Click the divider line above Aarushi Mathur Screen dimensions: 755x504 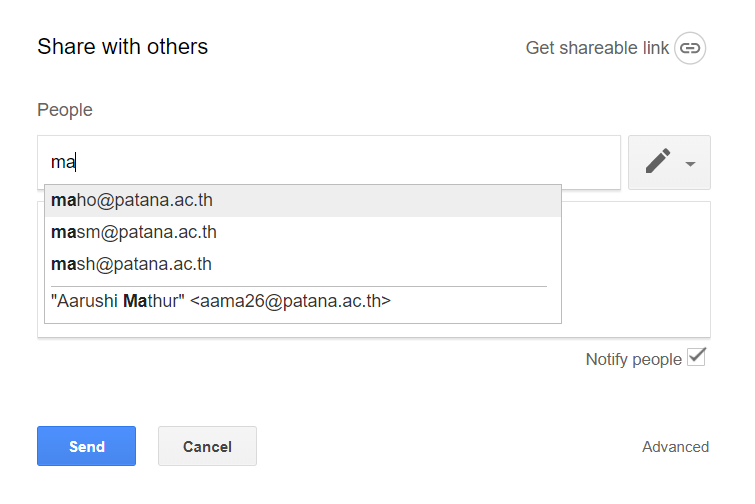[299, 286]
